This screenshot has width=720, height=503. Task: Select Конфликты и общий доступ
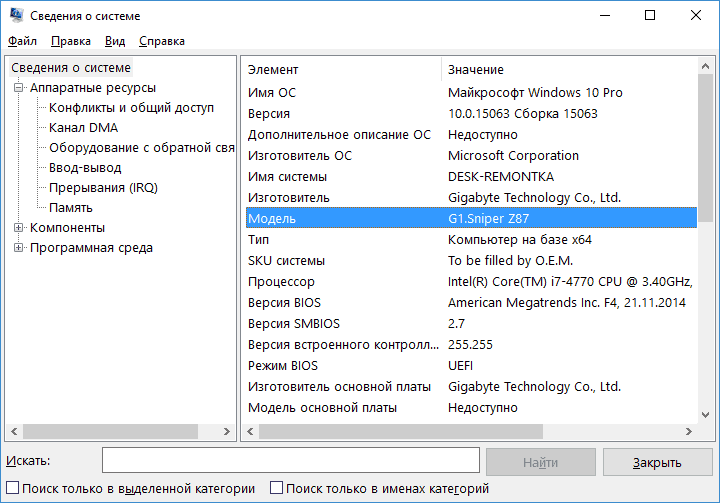click(x=131, y=107)
